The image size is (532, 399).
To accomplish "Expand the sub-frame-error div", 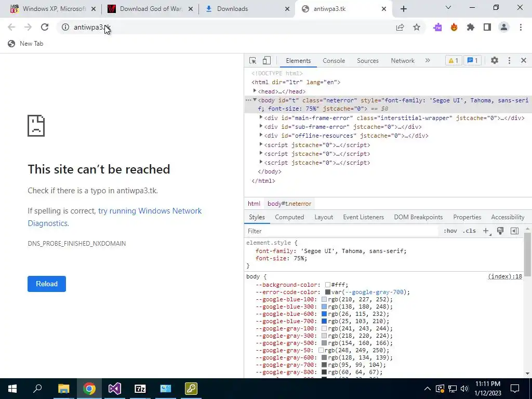I will pos(261,126).
